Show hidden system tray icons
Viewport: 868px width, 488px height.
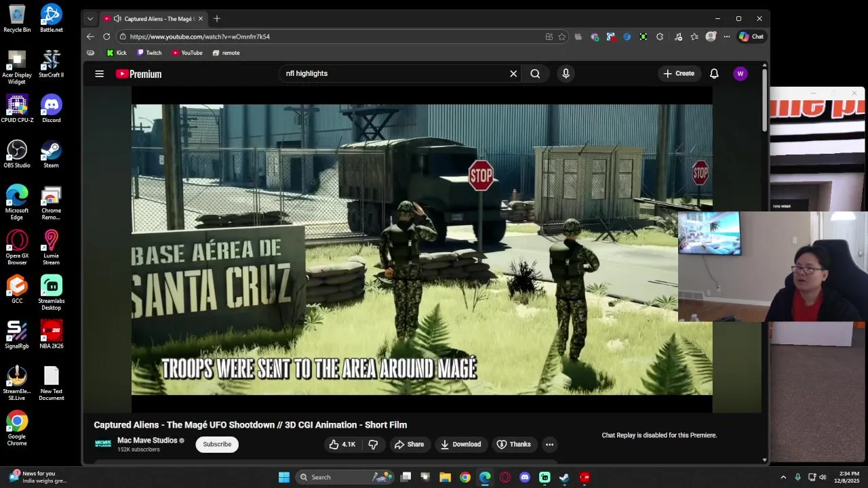783,477
